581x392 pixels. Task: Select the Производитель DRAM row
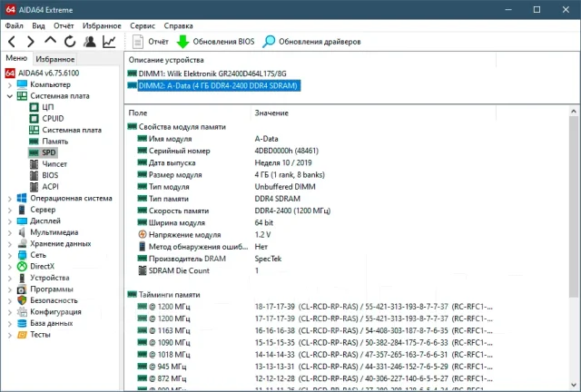[x=310, y=259]
